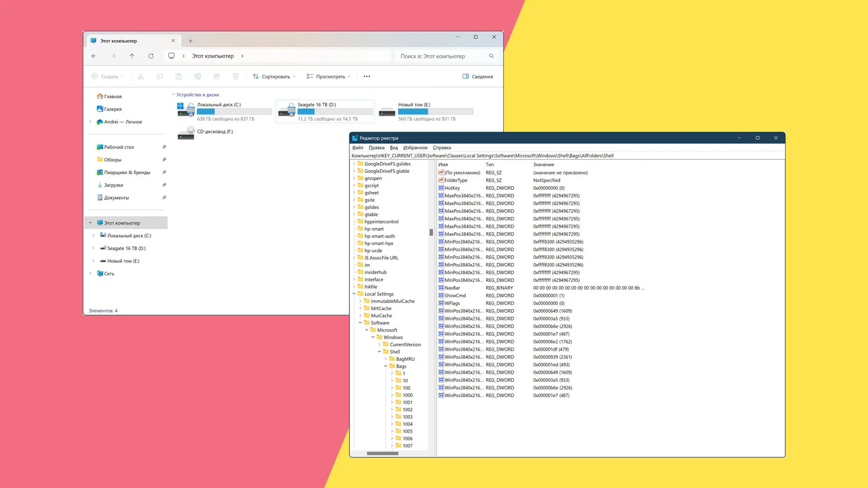
Task: Close the 'Этот компьютер' tab
Action: click(173, 41)
